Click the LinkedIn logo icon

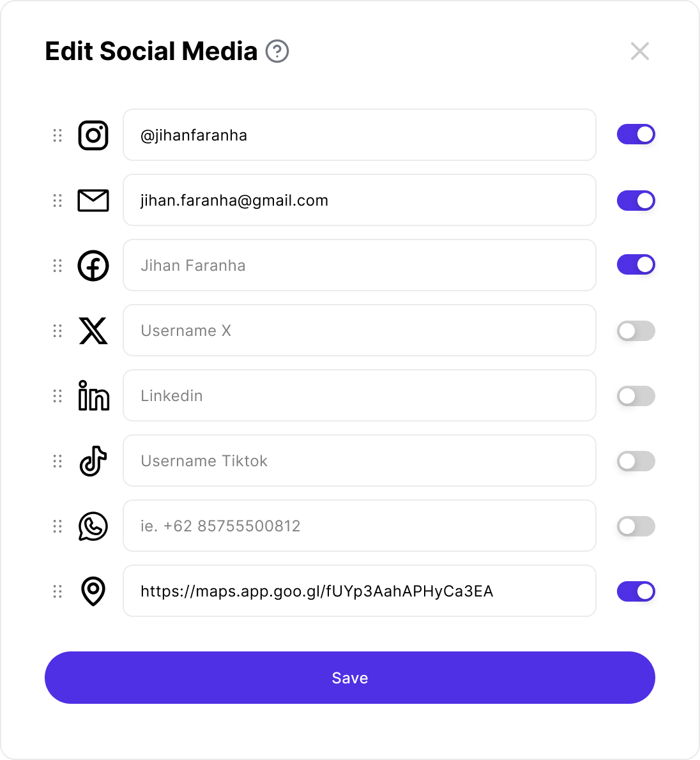[x=93, y=396]
